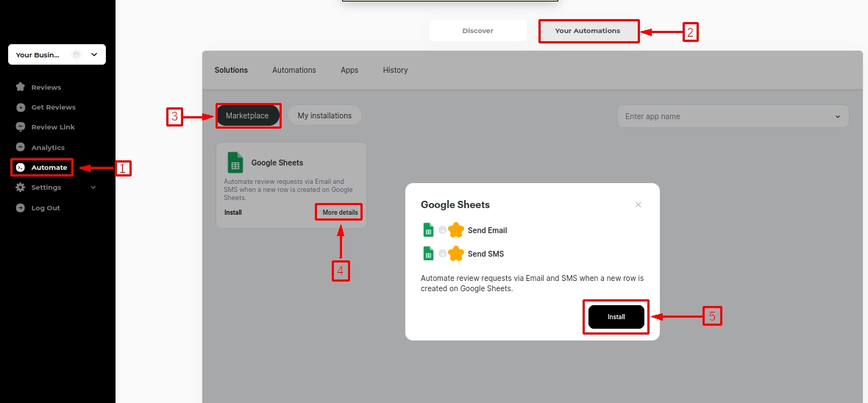Close the Google Sheets dialog

tap(638, 204)
